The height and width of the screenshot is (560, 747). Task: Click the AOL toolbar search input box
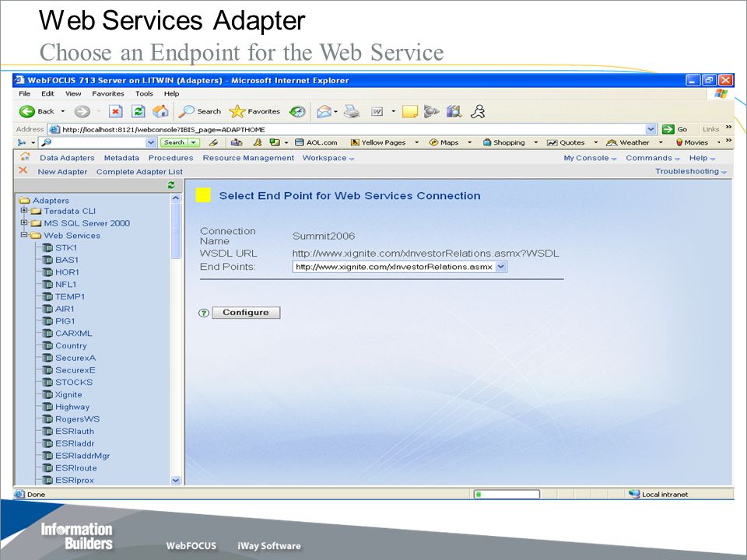98,142
